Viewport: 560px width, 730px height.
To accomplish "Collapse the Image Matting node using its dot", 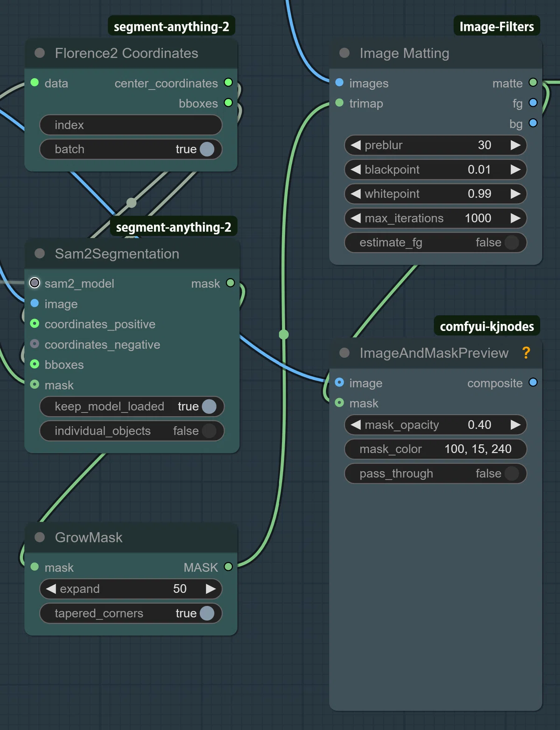I will tap(344, 53).
